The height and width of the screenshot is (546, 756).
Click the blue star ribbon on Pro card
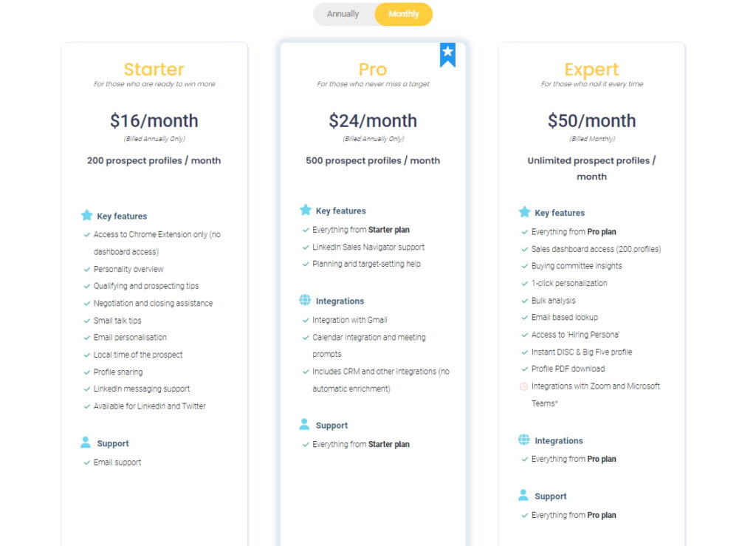(x=447, y=54)
